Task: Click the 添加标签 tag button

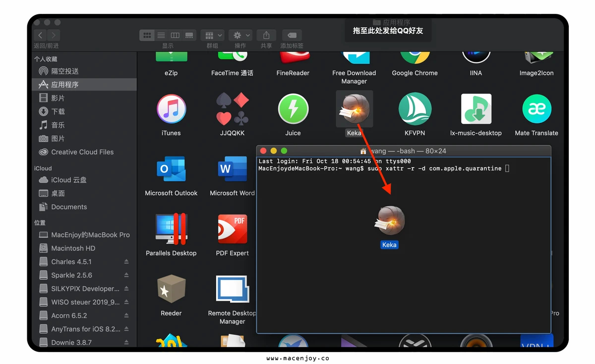Action: (292, 35)
